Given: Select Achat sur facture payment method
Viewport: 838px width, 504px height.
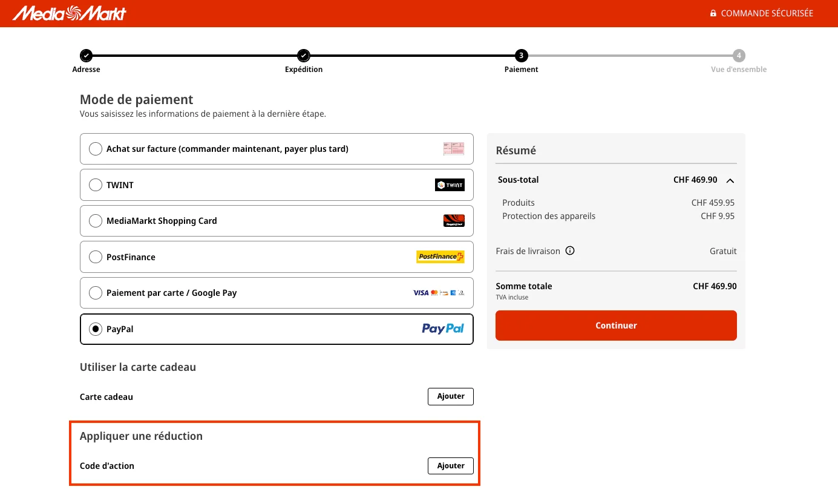Looking at the screenshot, I should click(x=95, y=149).
